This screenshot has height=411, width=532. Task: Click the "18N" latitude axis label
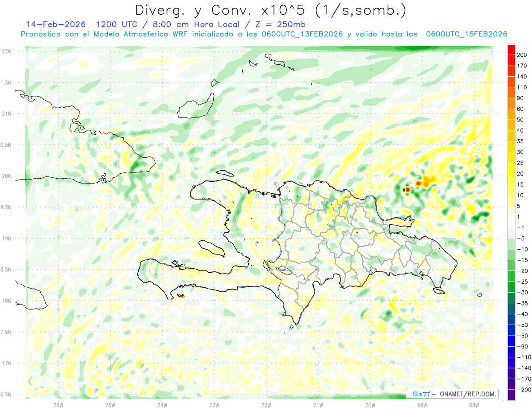pos(7,301)
